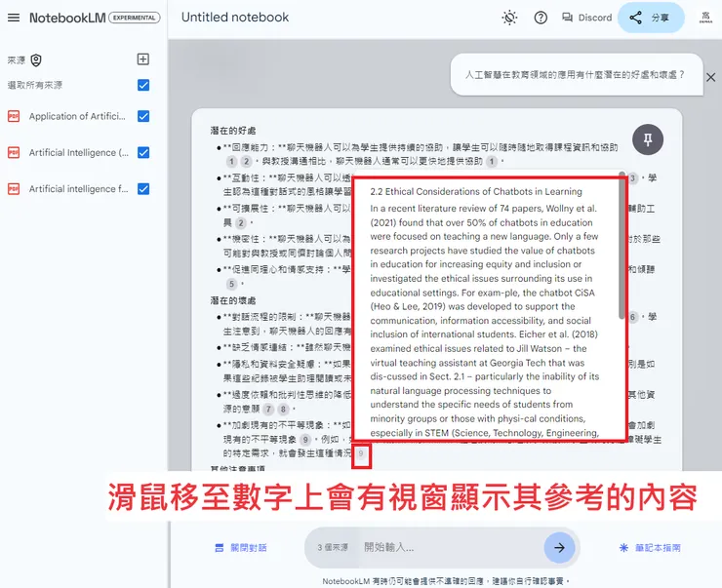Pin the response with the pin icon

(648, 139)
